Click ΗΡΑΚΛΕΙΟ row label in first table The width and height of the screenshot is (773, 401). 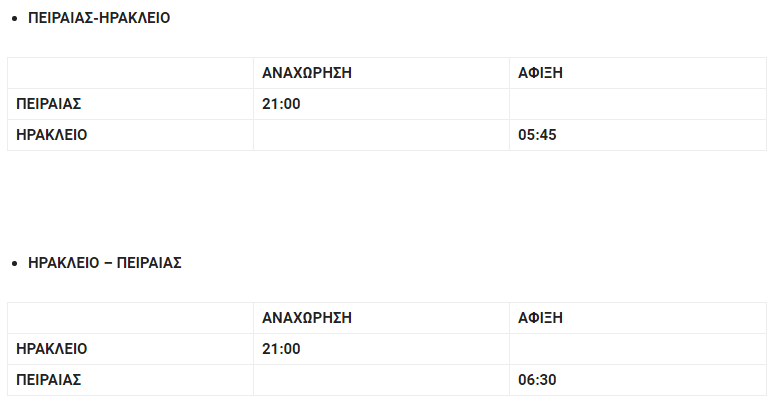click(51, 135)
